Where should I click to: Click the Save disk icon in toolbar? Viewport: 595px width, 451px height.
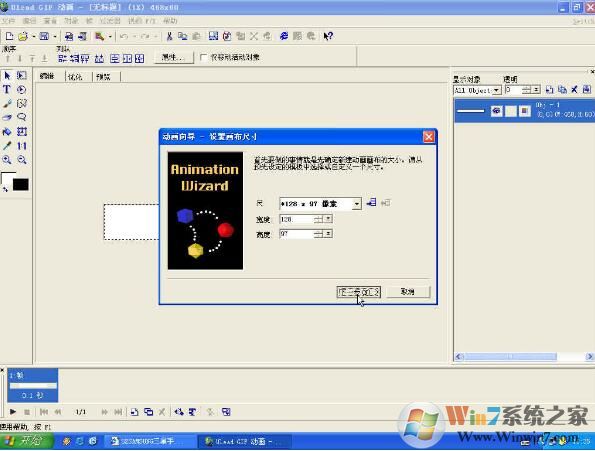[x=44, y=36]
